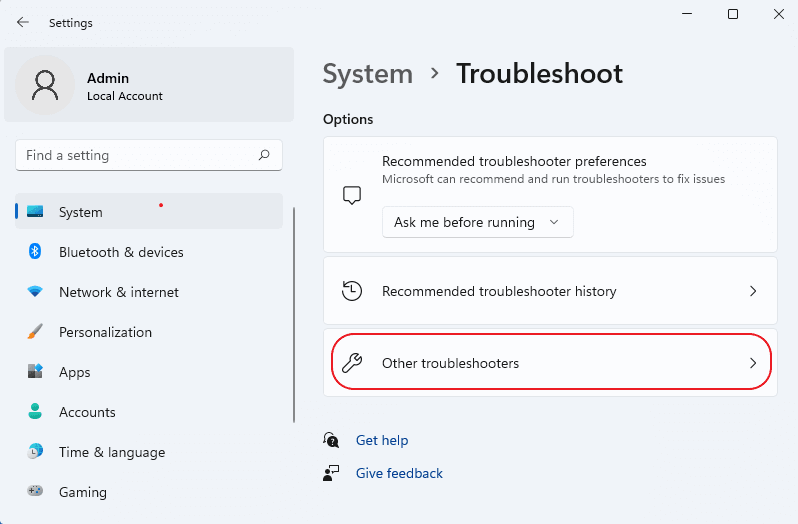Go to Network & internet settings
The height and width of the screenshot is (524, 798).
tap(149, 292)
